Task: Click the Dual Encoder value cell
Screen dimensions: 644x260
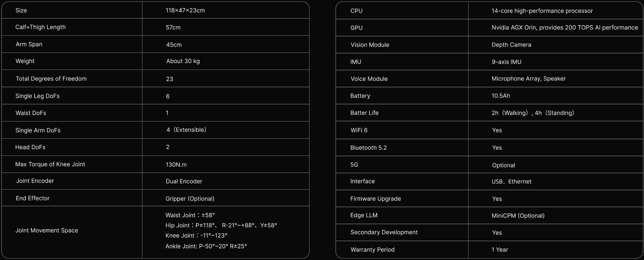Action: coord(184,181)
